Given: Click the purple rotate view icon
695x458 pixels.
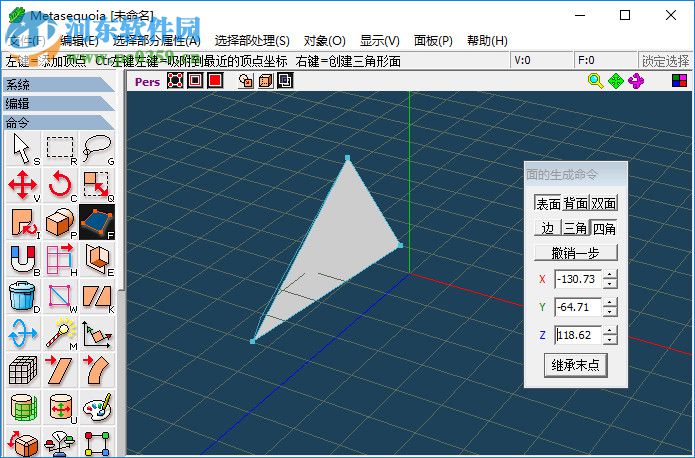Looking at the screenshot, I should pyautogui.click(x=636, y=81).
